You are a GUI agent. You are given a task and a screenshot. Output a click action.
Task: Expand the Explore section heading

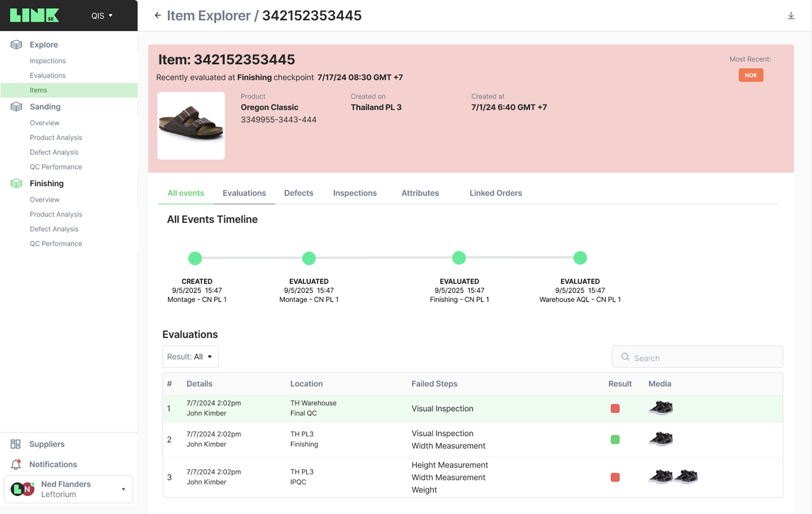(44, 45)
